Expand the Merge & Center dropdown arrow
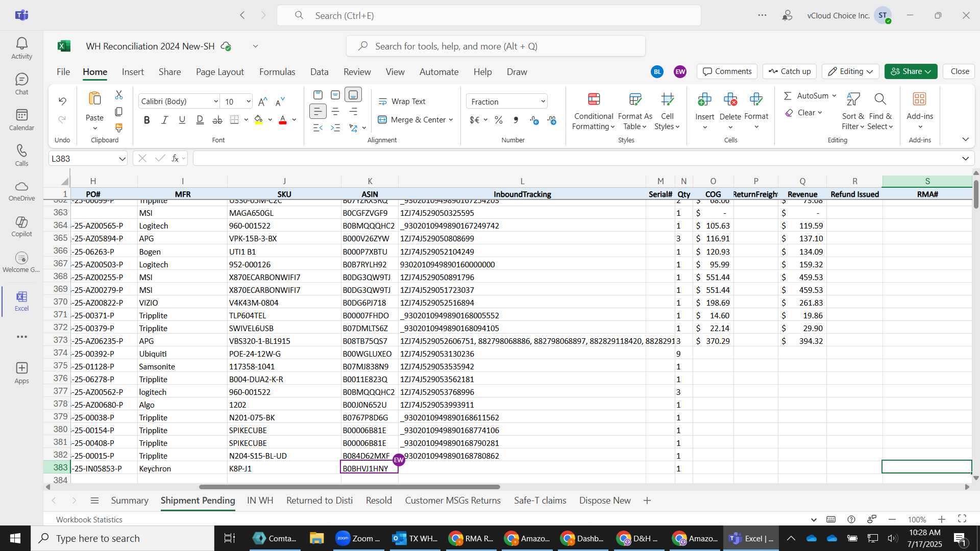 click(x=451, y=120)
